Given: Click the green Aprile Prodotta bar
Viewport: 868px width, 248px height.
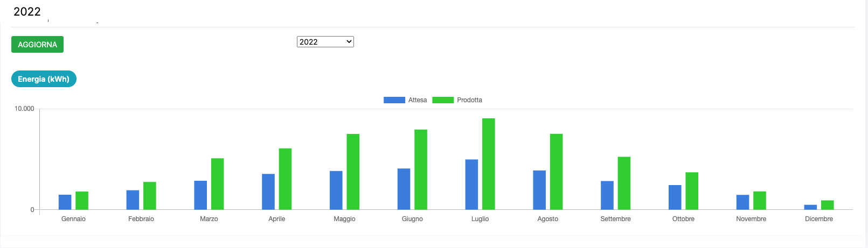Looking at the screenshot, I should click(x=285, y=179).
